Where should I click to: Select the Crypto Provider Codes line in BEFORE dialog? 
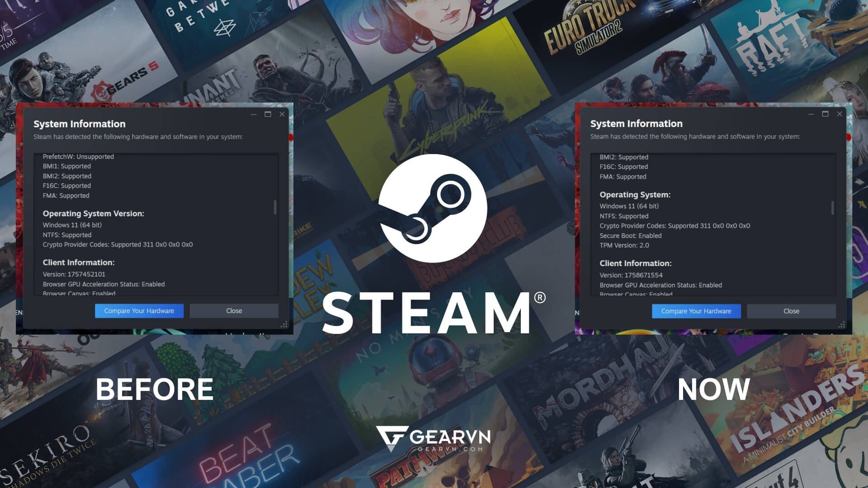pos(118,244)
